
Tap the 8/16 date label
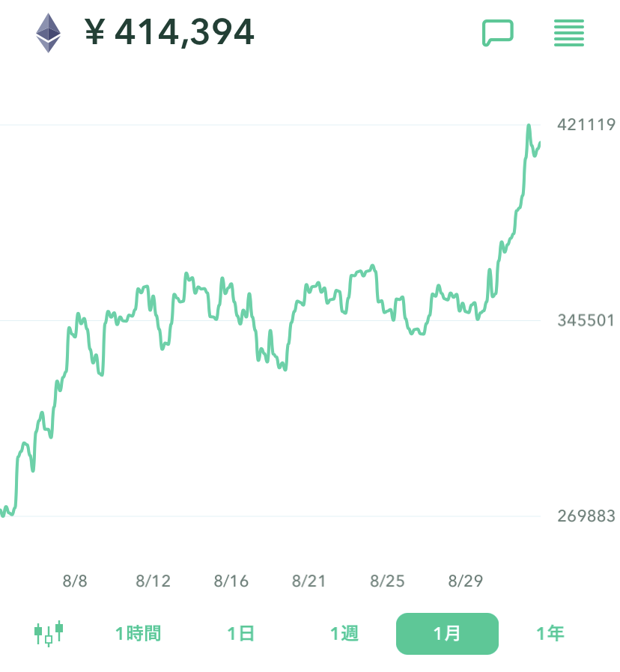[x=231, y=581]
